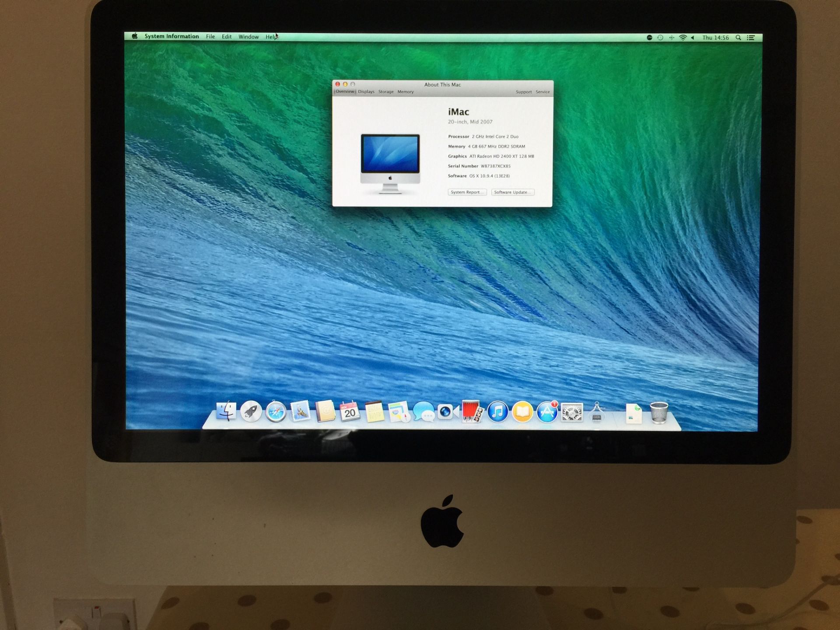Click the System Report button

click(467, 192)
